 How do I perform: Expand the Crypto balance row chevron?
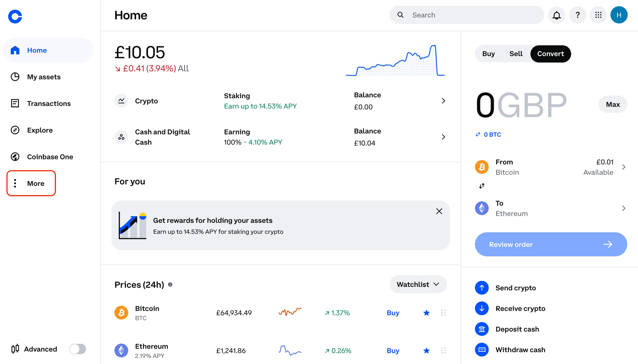click(443, 101)
